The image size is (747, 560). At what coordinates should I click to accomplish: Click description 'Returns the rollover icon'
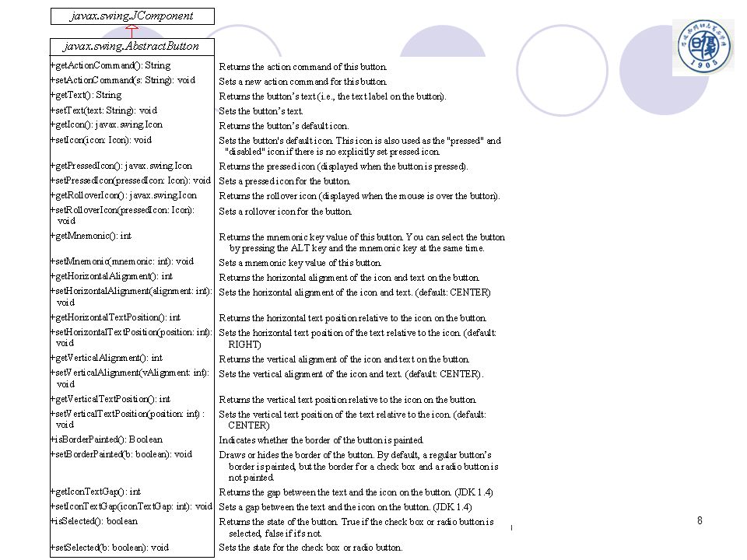[359, 196]
